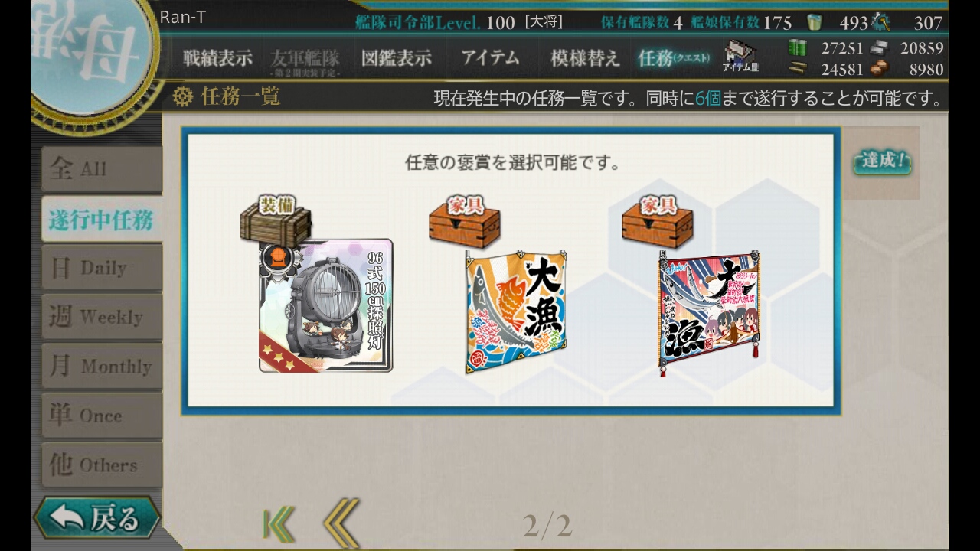
Task: Select the 遂行中任務 active quests tab
Action: pyautogui.click(x=102, y=220)
